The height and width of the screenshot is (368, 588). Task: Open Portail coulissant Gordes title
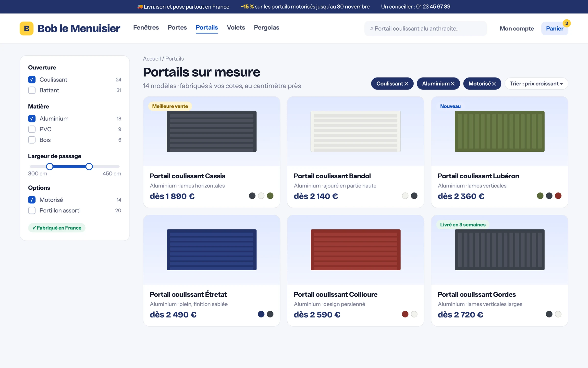(477, 294)
